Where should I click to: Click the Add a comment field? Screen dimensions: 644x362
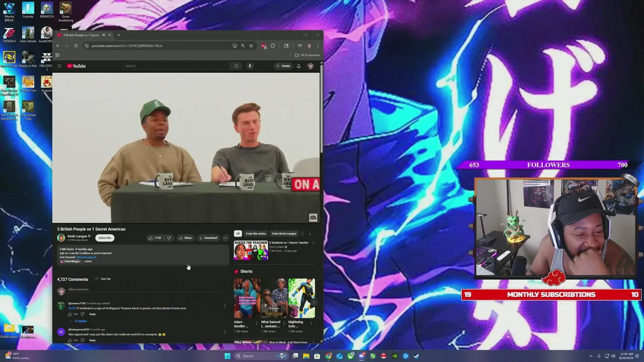coord(146,290)
